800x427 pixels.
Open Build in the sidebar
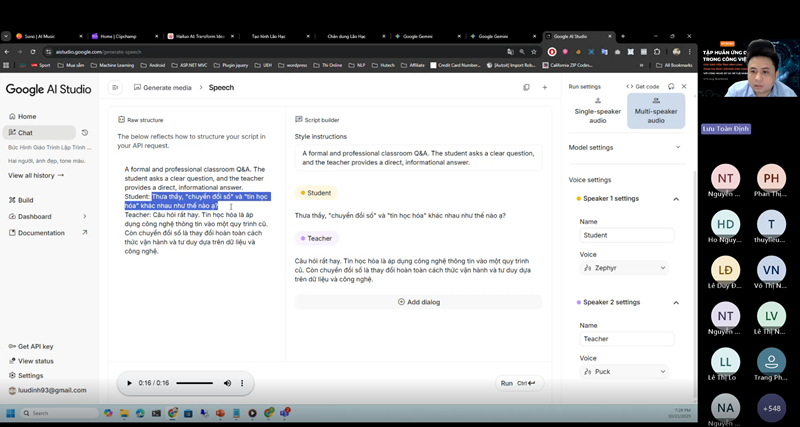tap(26, 200)
